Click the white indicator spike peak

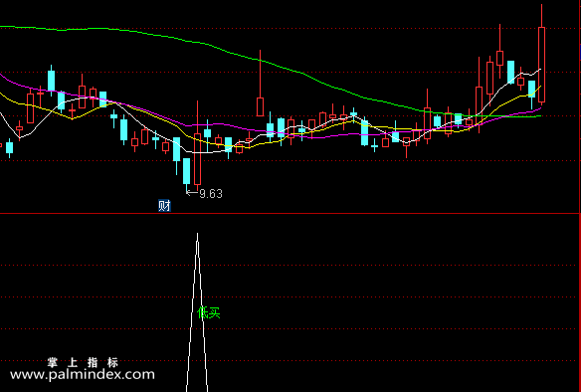(x=198, y=235)
